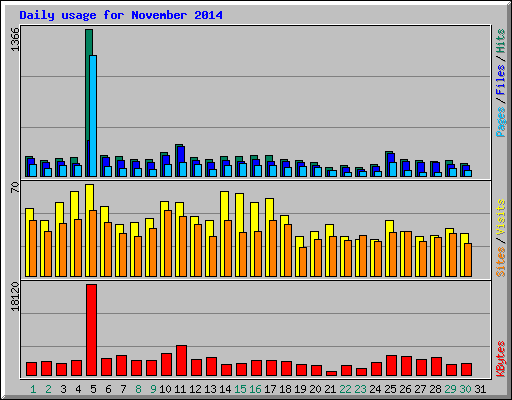Screen dimensions: 512x400
Task: Click day label 9 on the x-axis
Action: (153, 389)
